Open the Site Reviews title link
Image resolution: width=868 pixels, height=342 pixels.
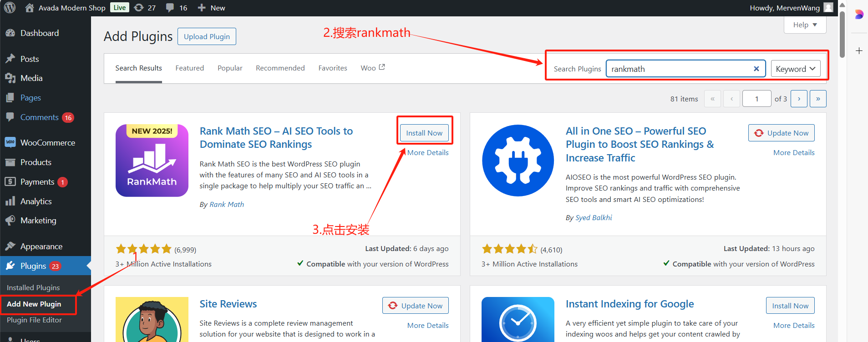pos(228,304)
